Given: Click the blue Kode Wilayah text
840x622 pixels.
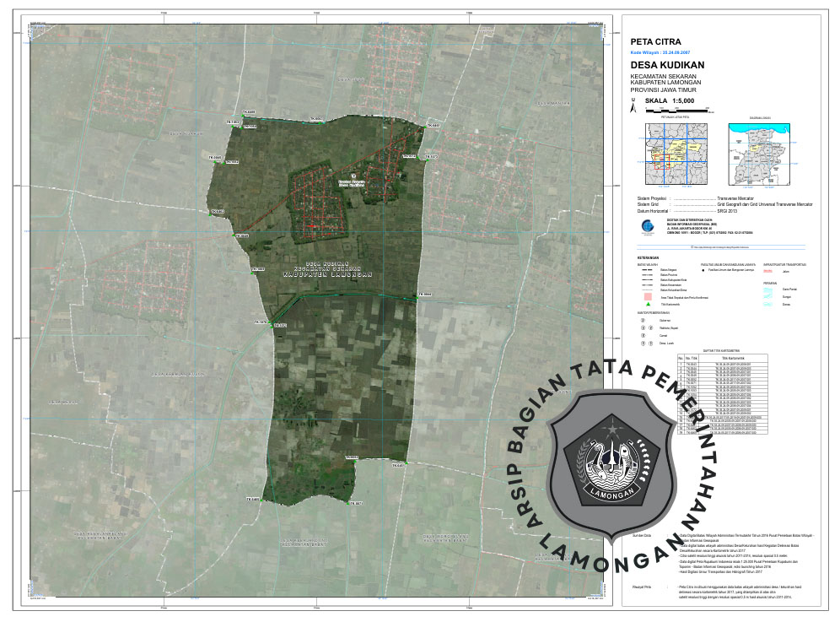Looking at the screenshot, I should (x=660, y=51).
